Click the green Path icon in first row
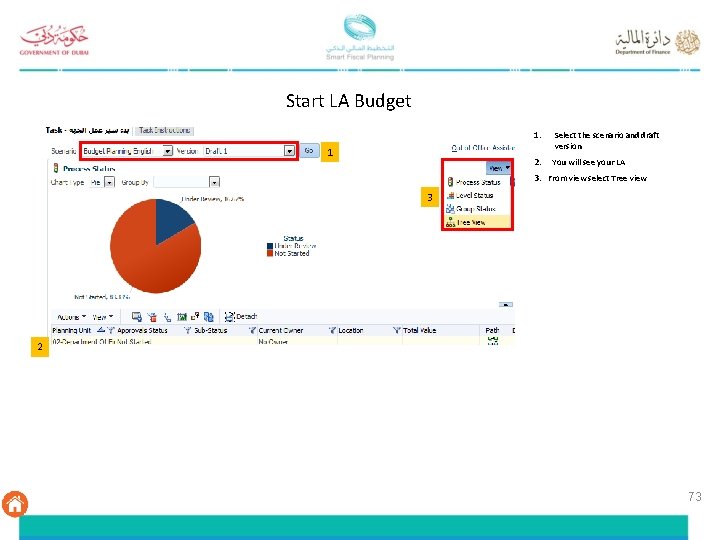The width and height of the screenshot is (720, 540). point(493,341)
